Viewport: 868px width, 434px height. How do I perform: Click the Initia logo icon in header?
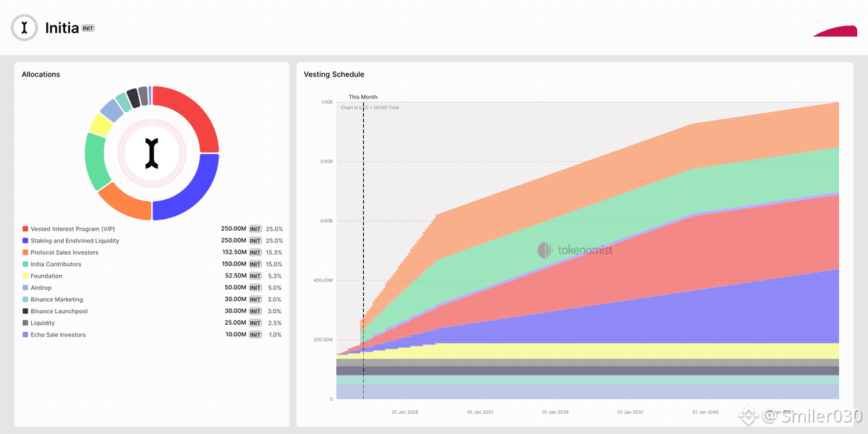(x=25, y=27)
